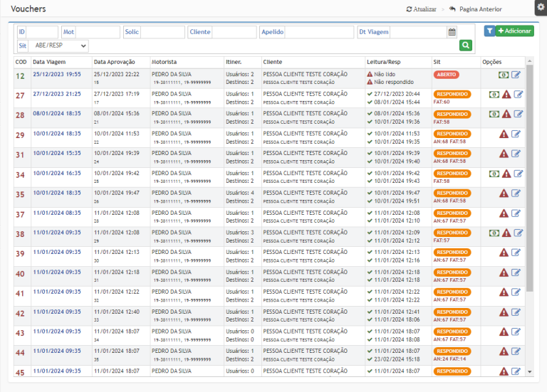Click the settings gear icon
Image resolution: width=547 pixels, height=392 pixels.
540,6
